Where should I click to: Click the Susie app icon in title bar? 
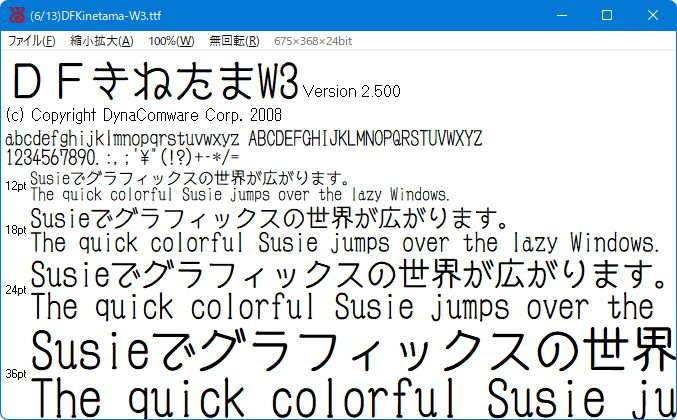[17, 16]
